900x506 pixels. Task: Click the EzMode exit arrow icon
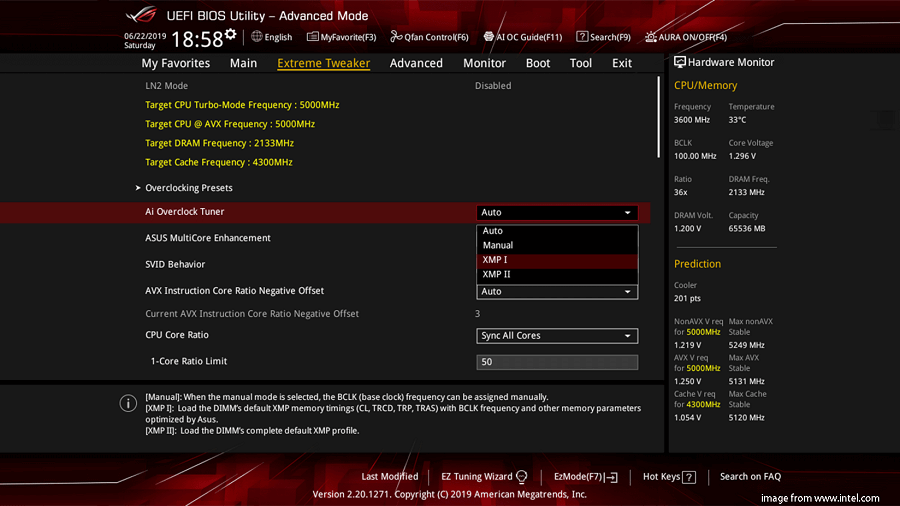pos(611,477)
